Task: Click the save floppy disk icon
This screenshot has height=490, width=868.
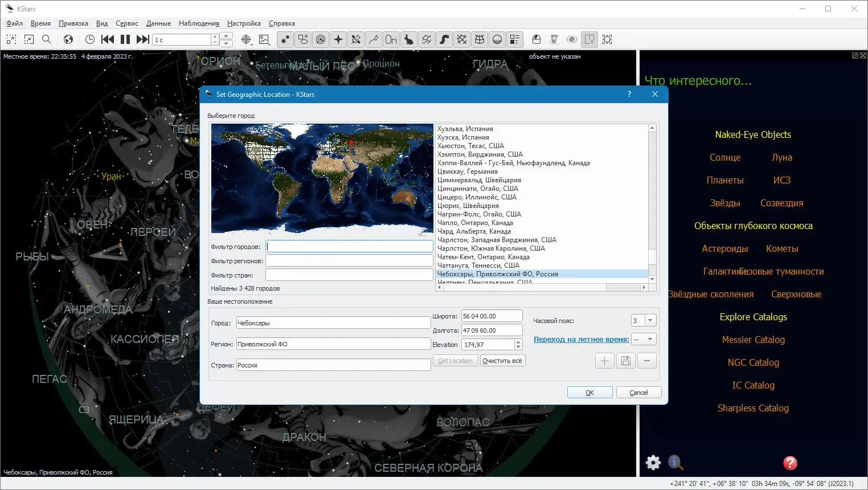Action: 625,361
